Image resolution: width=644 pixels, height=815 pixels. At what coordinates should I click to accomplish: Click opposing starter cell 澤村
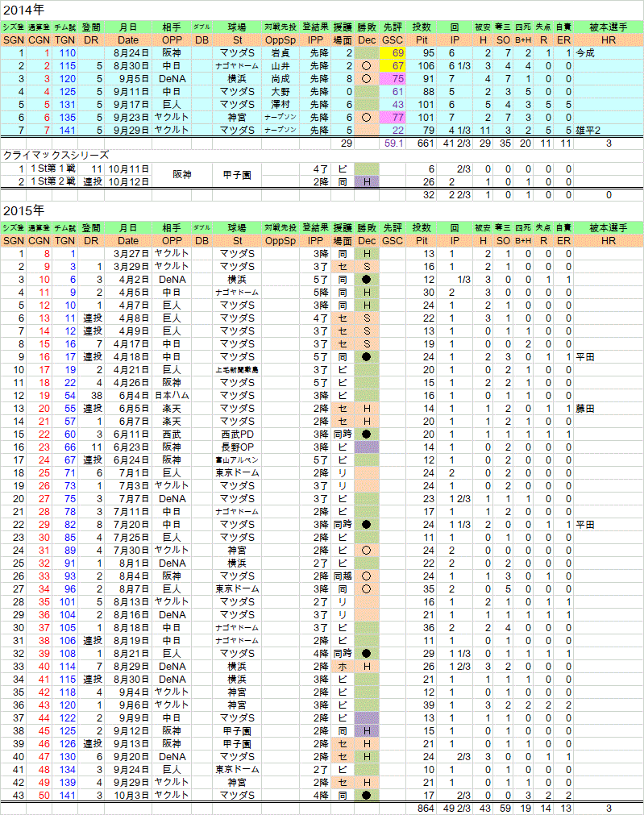pos(280,105)
